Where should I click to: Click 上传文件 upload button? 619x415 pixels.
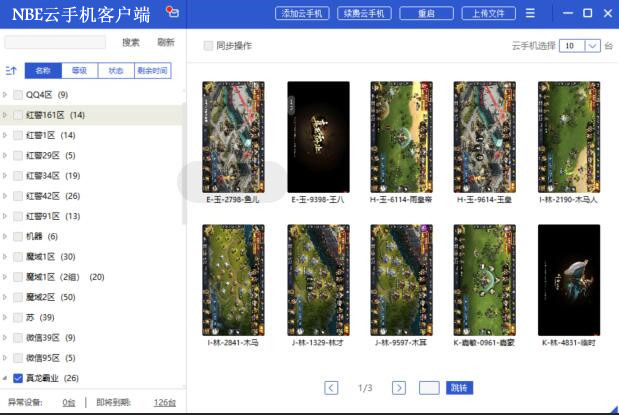click(x=488, y=13)
